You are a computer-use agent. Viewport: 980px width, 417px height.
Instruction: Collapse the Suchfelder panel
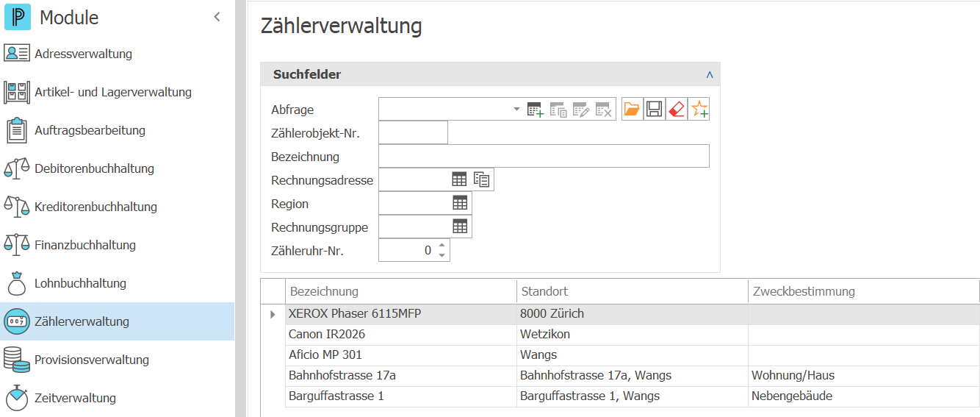710,74
